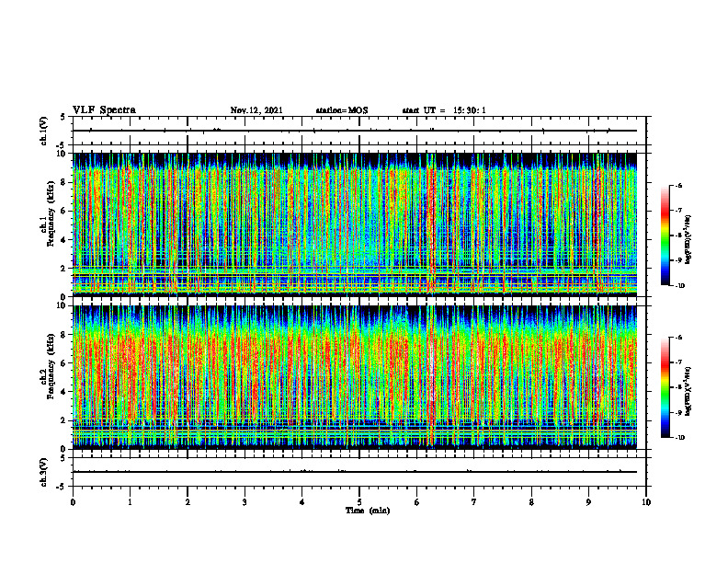Click the "station=MOS" header label
The width and height of the screenshot is (728, 563).
[342, 110]
